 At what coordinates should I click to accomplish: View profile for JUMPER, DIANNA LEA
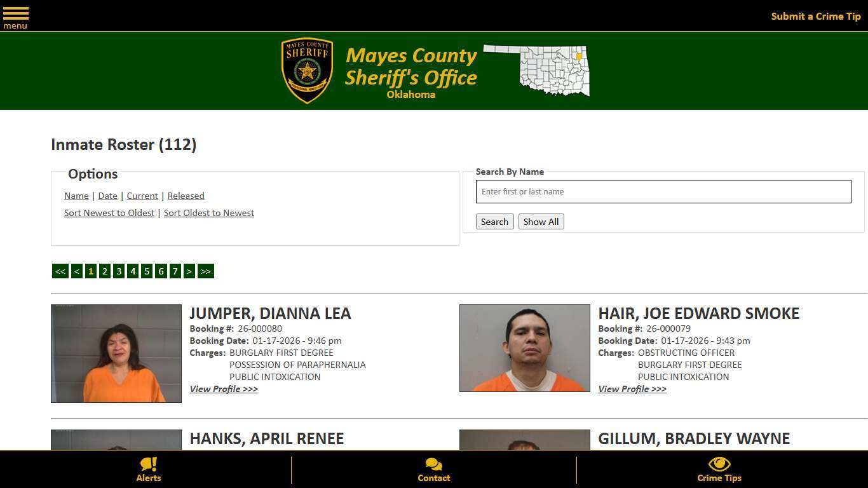224,389
